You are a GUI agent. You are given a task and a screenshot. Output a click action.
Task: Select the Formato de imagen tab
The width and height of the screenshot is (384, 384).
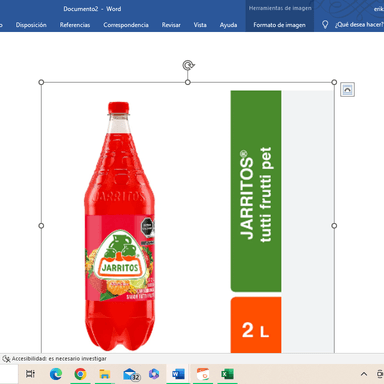click(x=279, y=25)
